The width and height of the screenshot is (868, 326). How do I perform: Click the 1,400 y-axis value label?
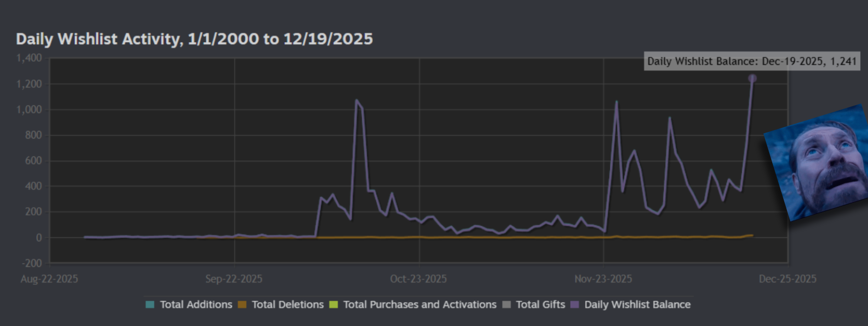click(29, 58)
